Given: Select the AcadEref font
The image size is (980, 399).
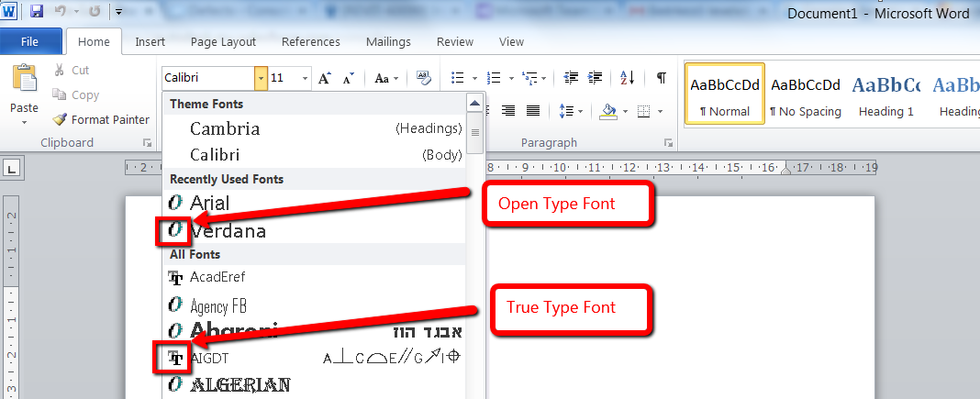Looking at the screenshot, I should click(315, 277).
